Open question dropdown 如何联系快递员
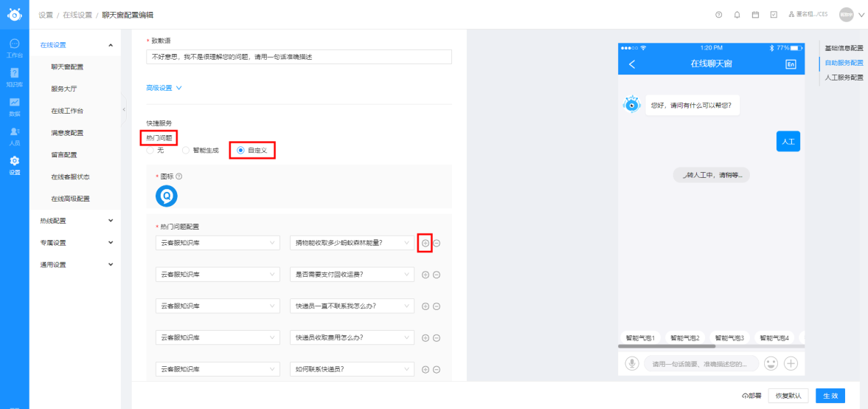The width and height of the screenshot is (868, 409). [x=352, y=369]
